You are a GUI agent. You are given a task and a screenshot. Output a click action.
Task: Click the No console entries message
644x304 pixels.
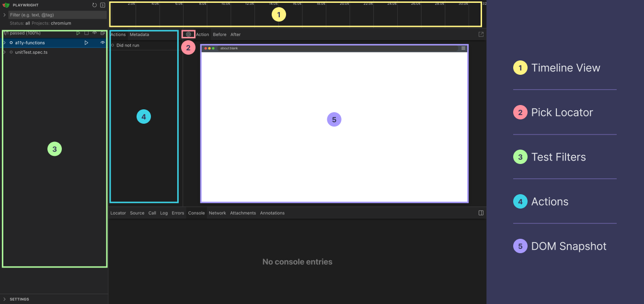point(297,262)
